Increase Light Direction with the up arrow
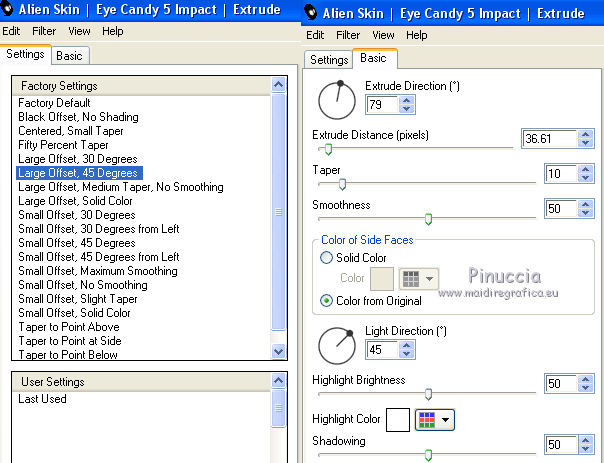 pyautogui.click(x=407, y=346)
